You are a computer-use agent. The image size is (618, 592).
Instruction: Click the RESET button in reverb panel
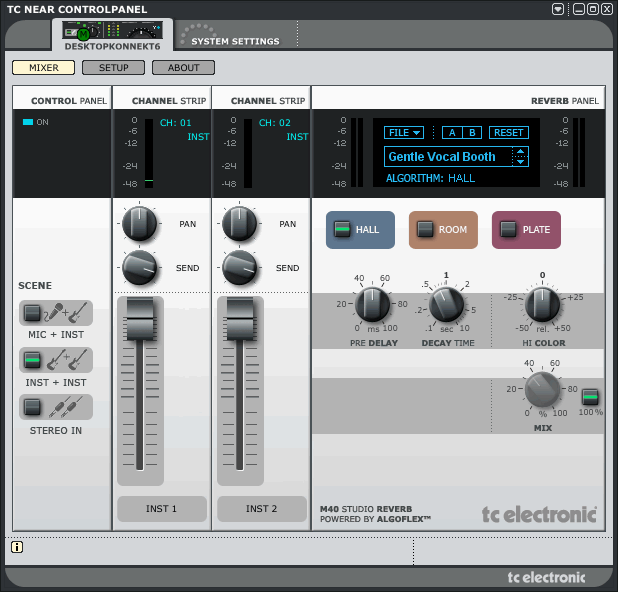click(x=508, y=132)
